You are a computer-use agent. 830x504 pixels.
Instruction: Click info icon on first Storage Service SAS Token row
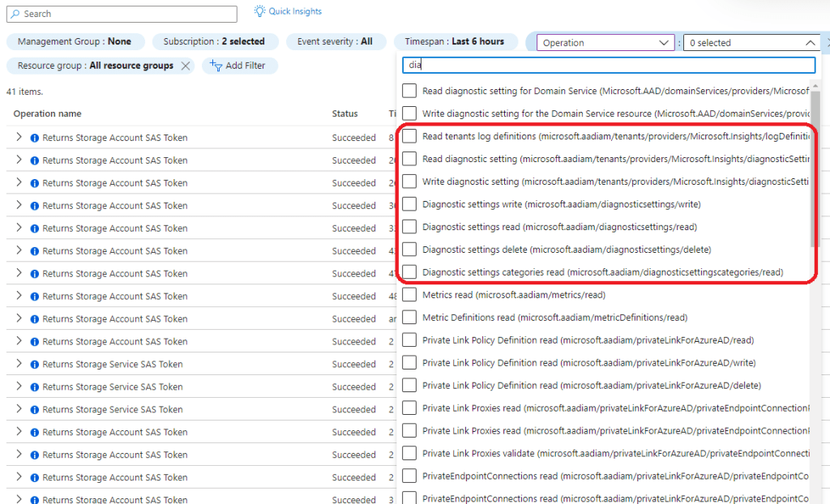pos(35,365)
